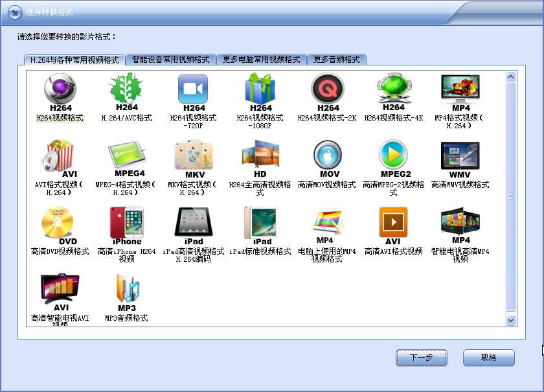Switch to the 更多电脑常用视频格式 tab
The image size is (544, 392).
(261, 60)
